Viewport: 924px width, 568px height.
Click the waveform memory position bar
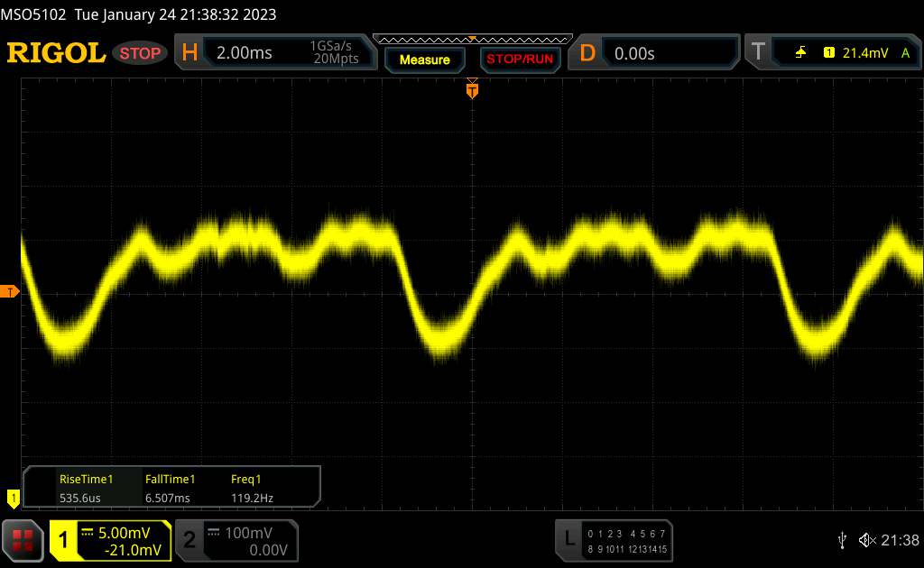[473, 40]
